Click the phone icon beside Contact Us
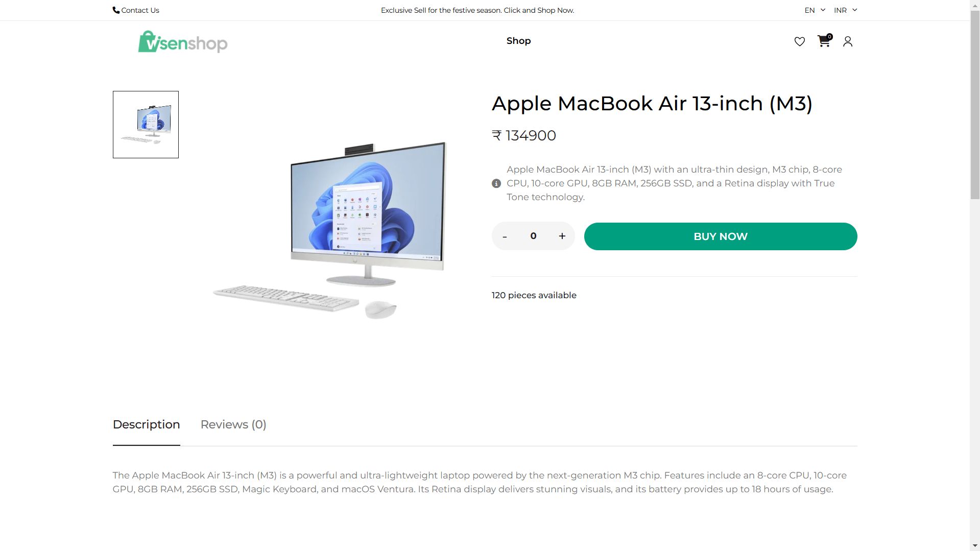Viewport: 980px width, 551px height. [116, 10]
